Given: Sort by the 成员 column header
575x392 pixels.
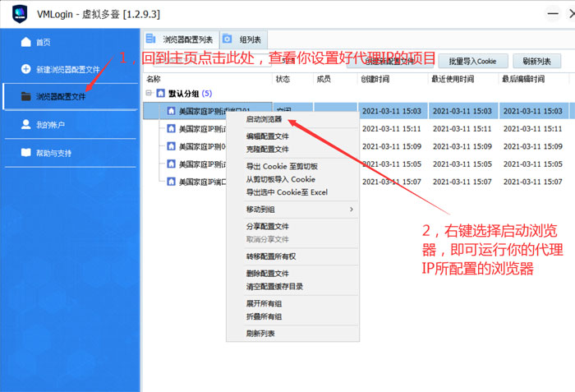Looking at the screenshot, I should pos(324,79).
